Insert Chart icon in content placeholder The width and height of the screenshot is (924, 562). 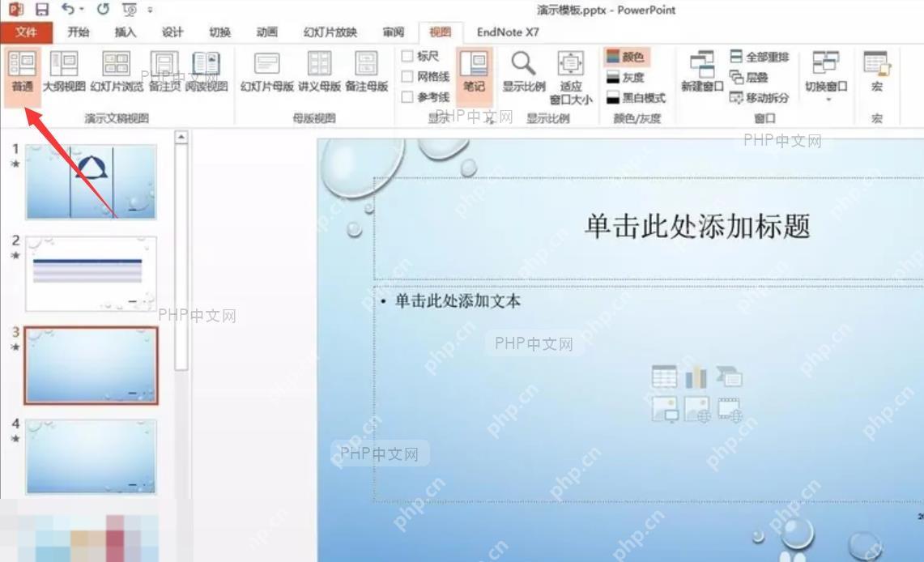point(696,377)
